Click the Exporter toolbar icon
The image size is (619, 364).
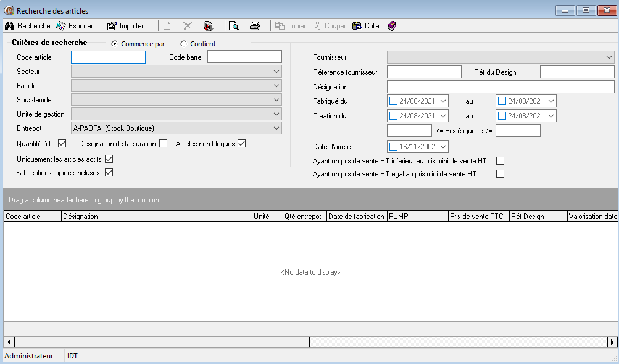click(x=61, y=26)
